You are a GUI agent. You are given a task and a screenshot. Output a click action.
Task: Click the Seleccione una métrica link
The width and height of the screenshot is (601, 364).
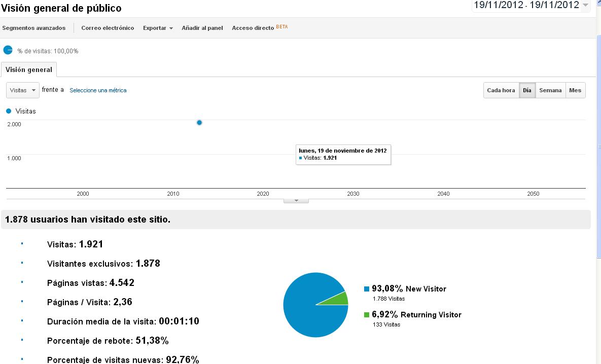point(98,90)
